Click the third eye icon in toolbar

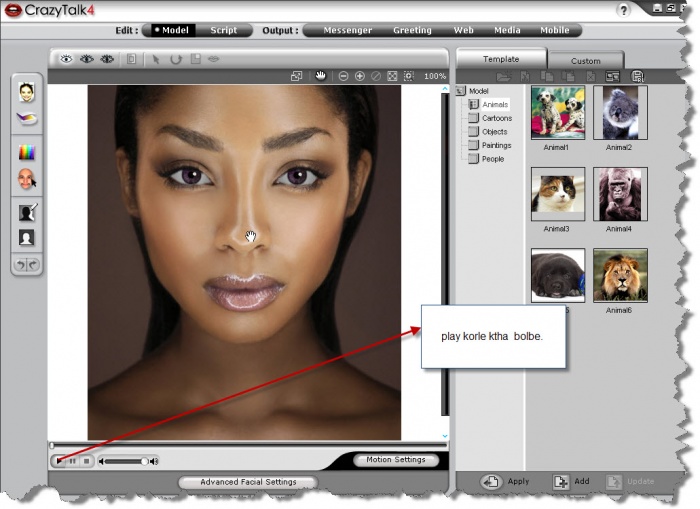tap(107, 59)
